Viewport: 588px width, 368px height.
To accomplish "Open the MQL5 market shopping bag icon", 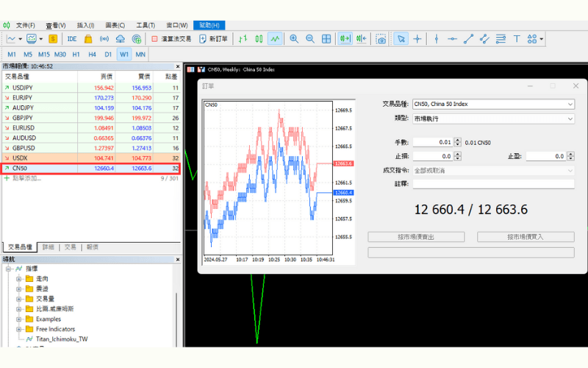I will (88, 39).
